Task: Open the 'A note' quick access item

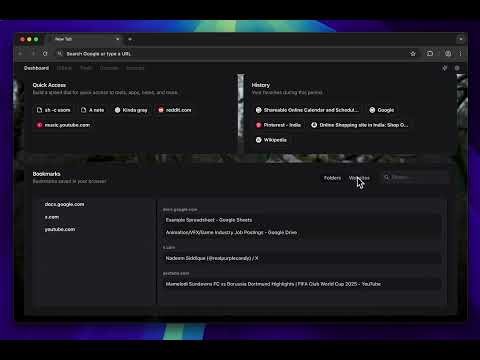Action: (x=92, y=110)
